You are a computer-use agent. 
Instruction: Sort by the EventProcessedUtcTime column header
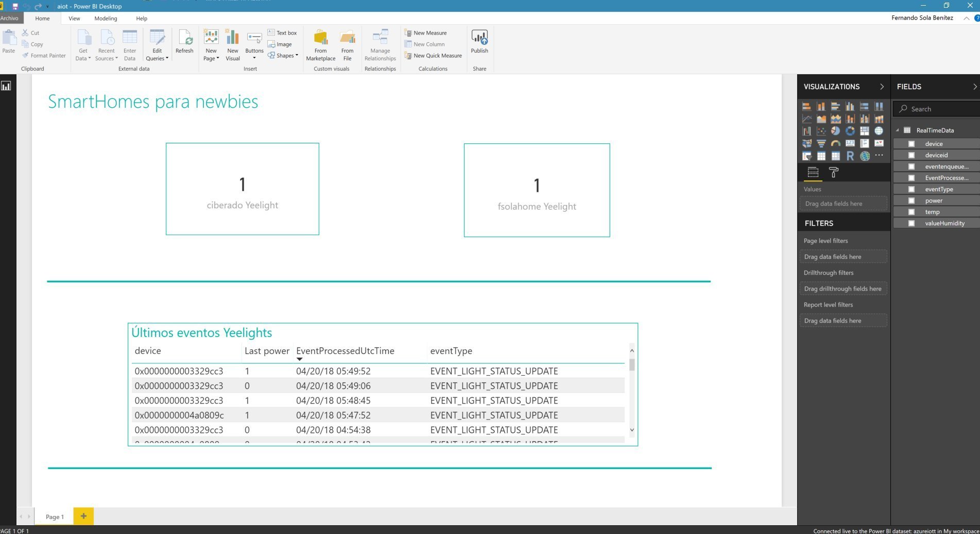tap(345, 351)
